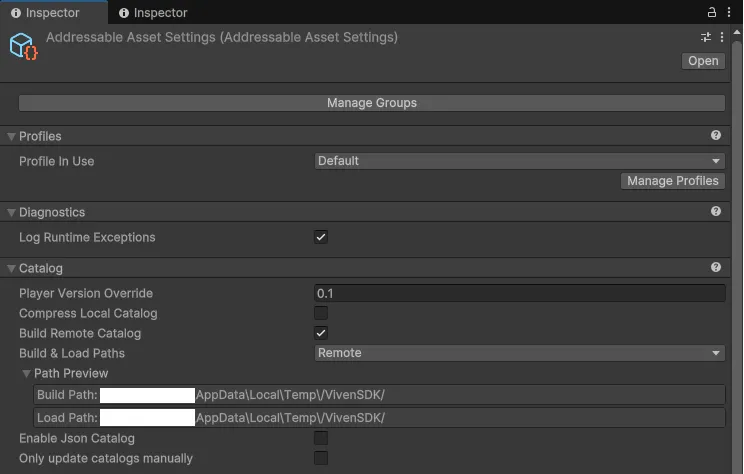Collapse the Path Preview foldout
The height and width of the screenshot is (474, 744).
coord(27,373)
